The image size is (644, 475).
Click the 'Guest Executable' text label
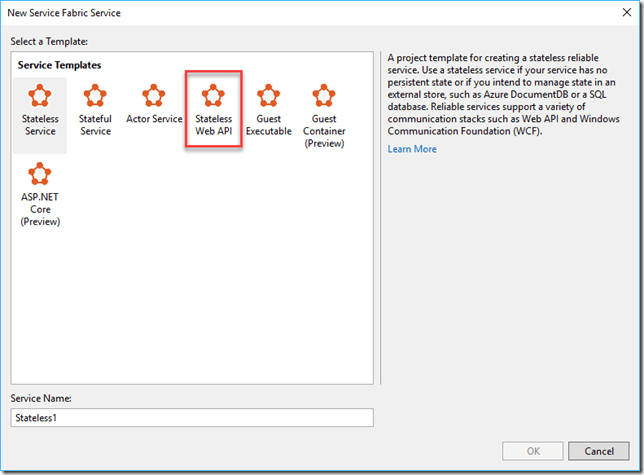pos(268,125)
